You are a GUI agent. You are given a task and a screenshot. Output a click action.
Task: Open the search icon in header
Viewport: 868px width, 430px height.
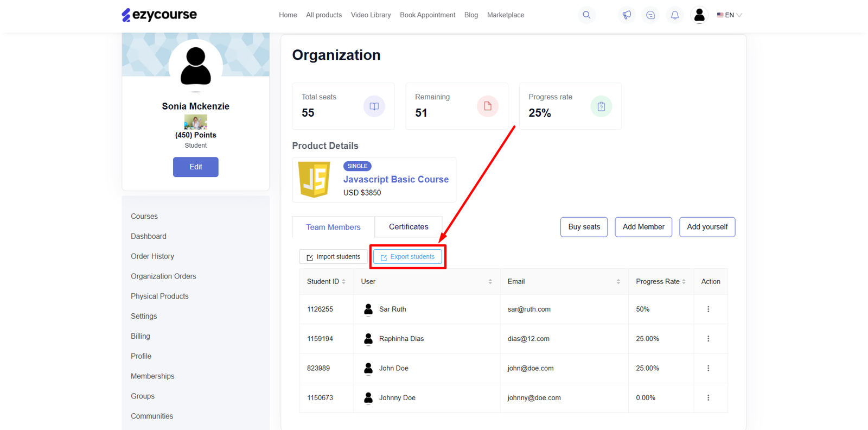pyautogui.click(x=586, y=15)
